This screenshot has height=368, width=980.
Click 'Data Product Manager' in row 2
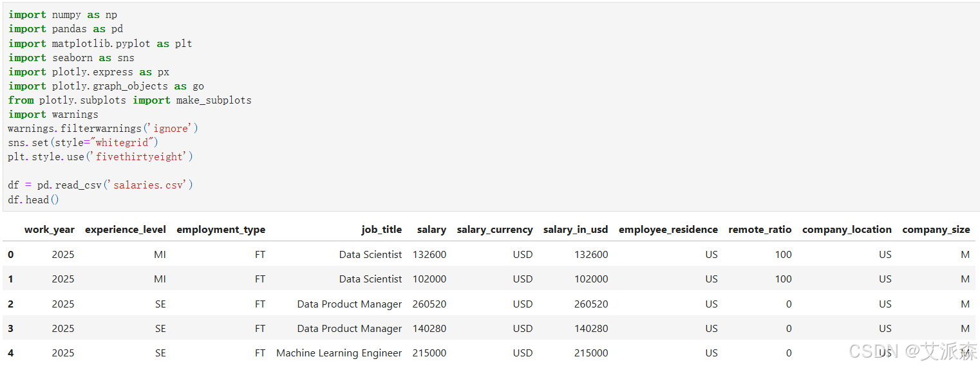pos(350,304)
